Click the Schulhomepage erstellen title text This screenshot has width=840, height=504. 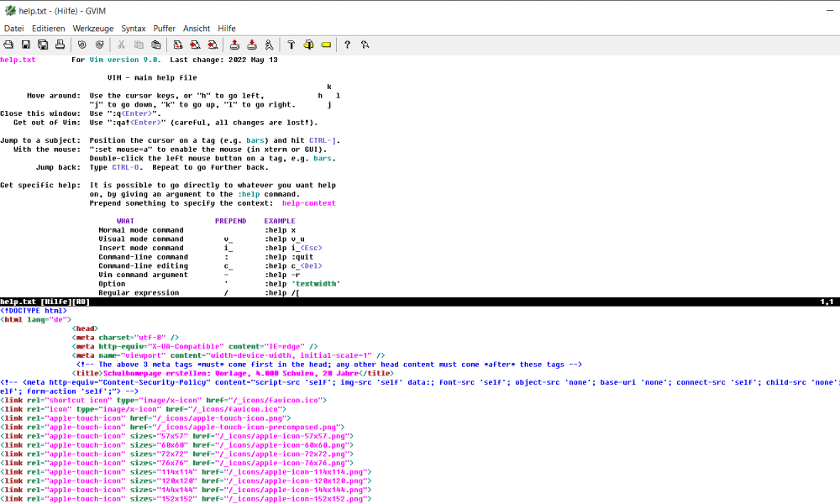tap(231, 373)
